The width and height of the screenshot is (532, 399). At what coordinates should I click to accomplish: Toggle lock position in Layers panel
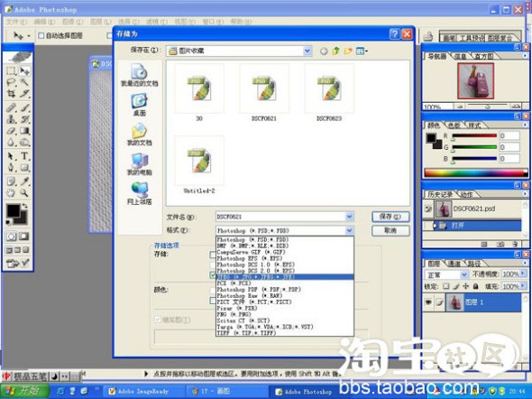tap(466, 286)
